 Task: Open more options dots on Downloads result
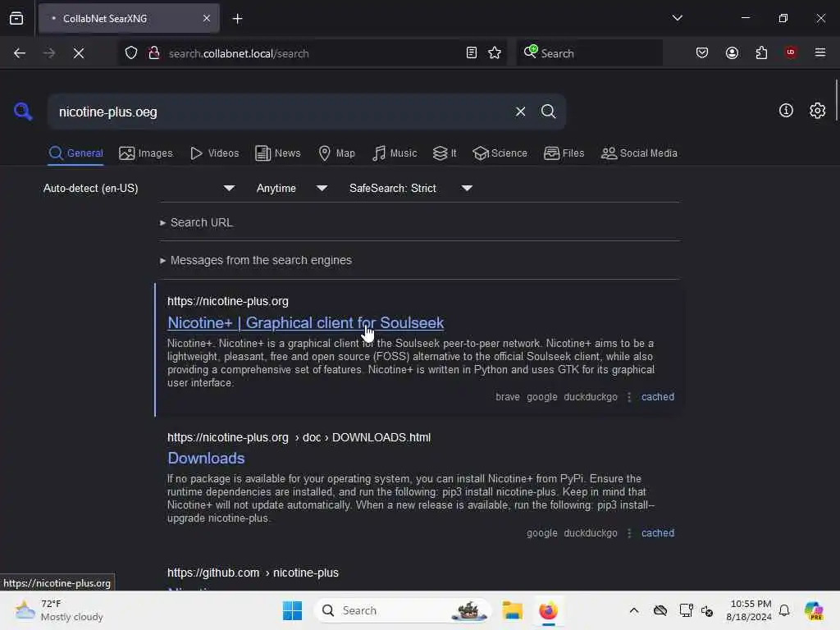coord(629,533)
